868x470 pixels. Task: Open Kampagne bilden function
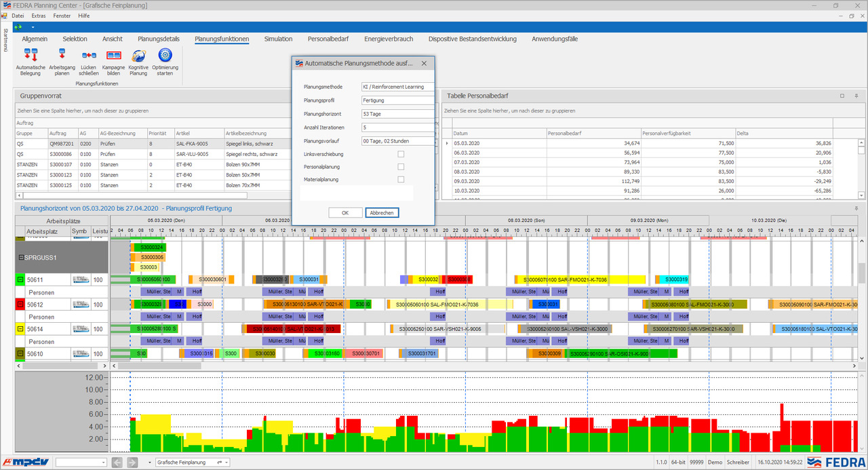tap(113, 61)
